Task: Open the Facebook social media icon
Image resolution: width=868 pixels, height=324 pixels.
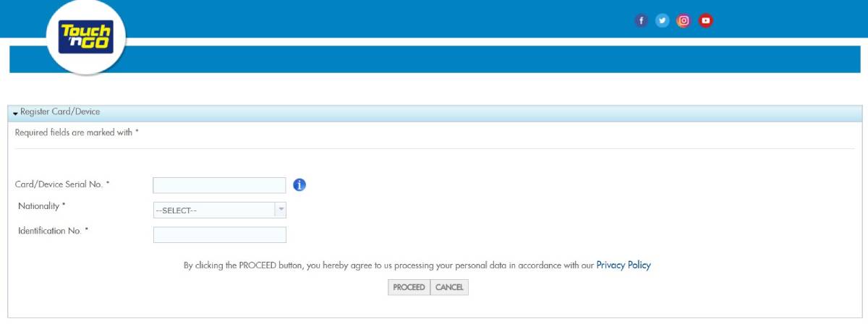Action: tap(641, 21)
